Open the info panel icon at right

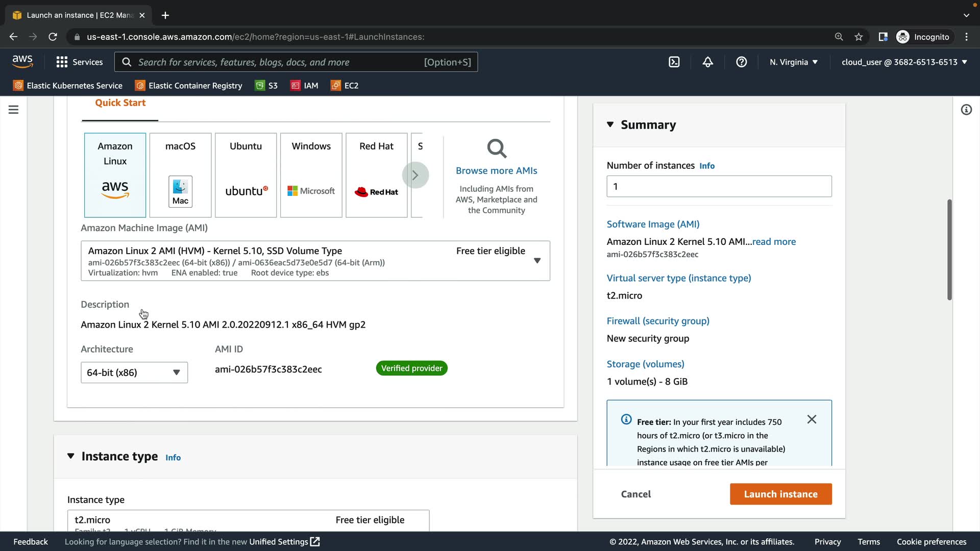(x=966, y=110)
